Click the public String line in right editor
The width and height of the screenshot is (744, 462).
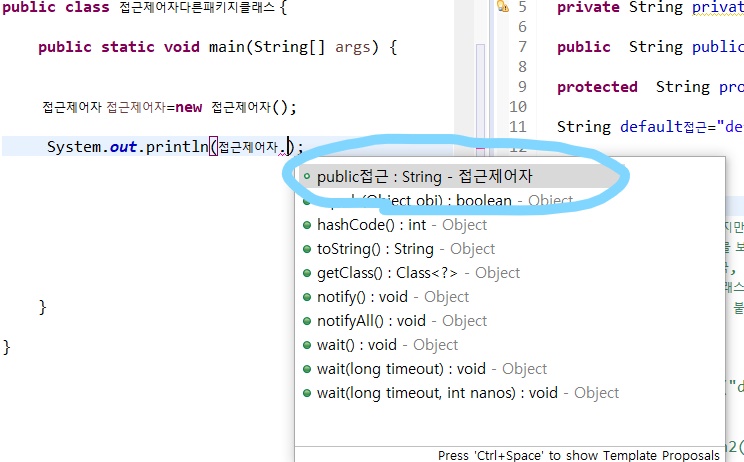pos(650,46)
